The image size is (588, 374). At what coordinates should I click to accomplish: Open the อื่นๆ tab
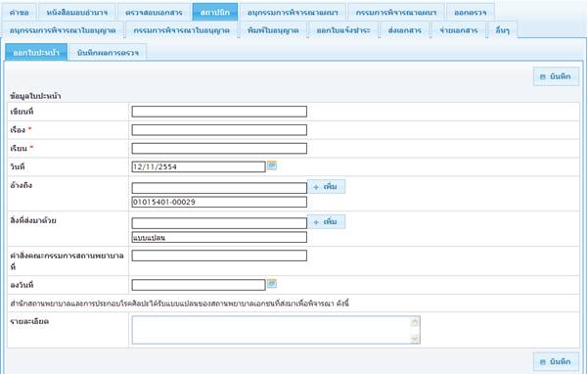click(x=503, y=30)
